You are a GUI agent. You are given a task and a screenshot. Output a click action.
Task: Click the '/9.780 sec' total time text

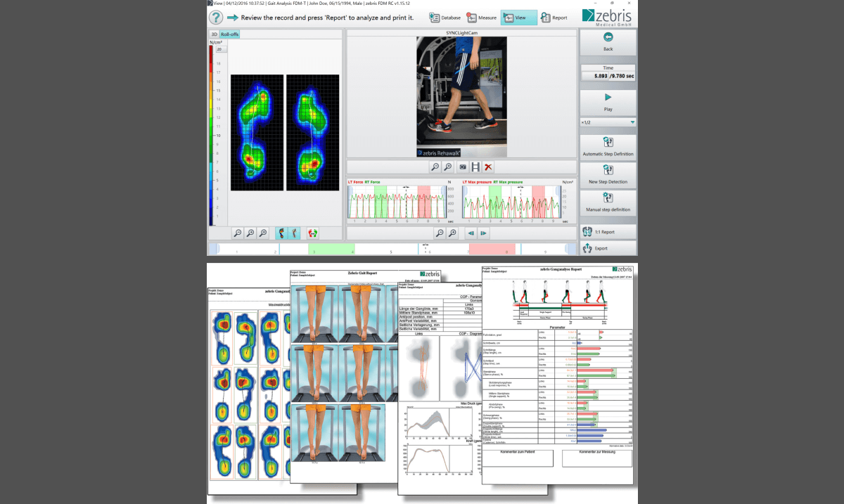coord(623,76)
